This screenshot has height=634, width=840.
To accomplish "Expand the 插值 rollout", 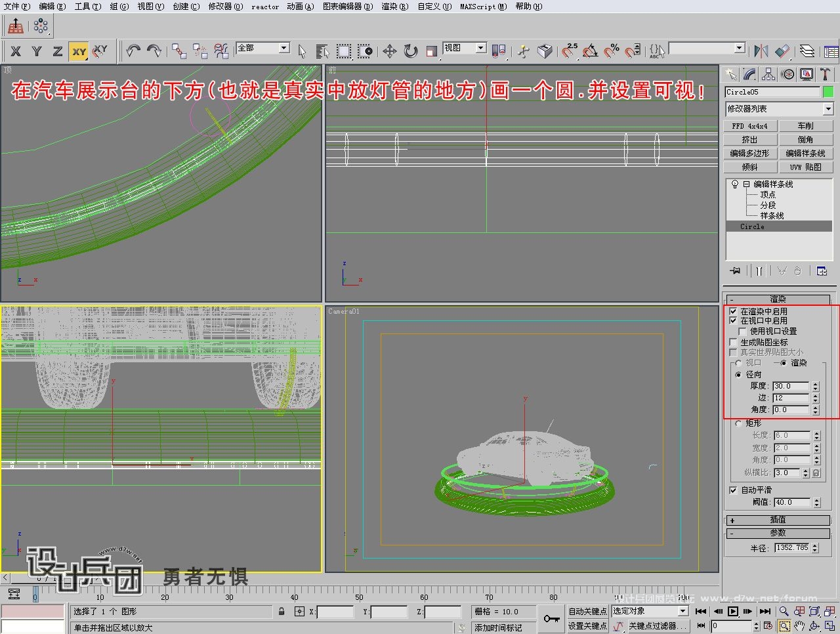I will [778, 520].
